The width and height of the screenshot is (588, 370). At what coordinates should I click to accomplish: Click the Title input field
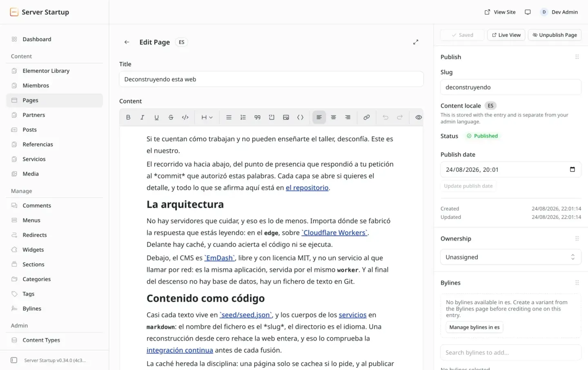click(271, 79)
